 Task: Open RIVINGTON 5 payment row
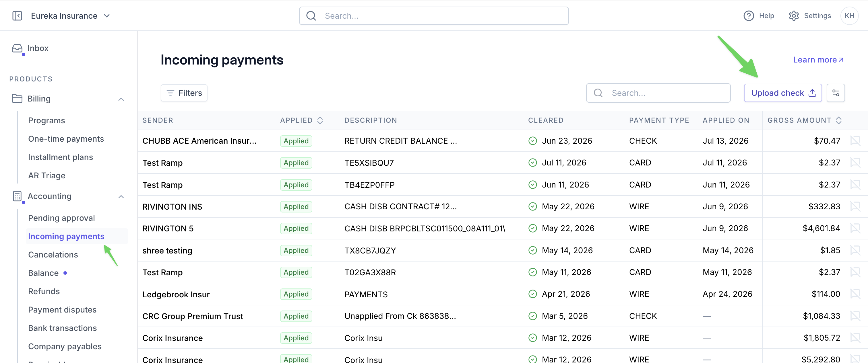(x=502, y=228)
